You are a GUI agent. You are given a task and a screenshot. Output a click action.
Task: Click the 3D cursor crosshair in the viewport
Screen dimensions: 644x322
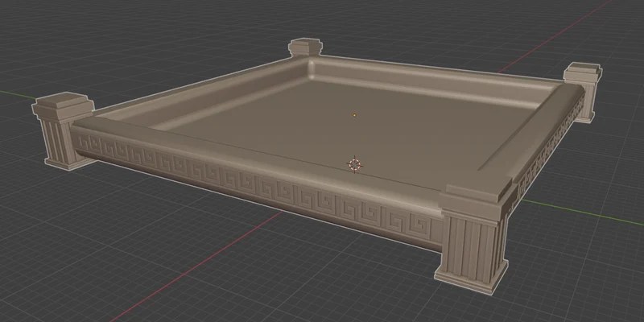click(354, 165)
